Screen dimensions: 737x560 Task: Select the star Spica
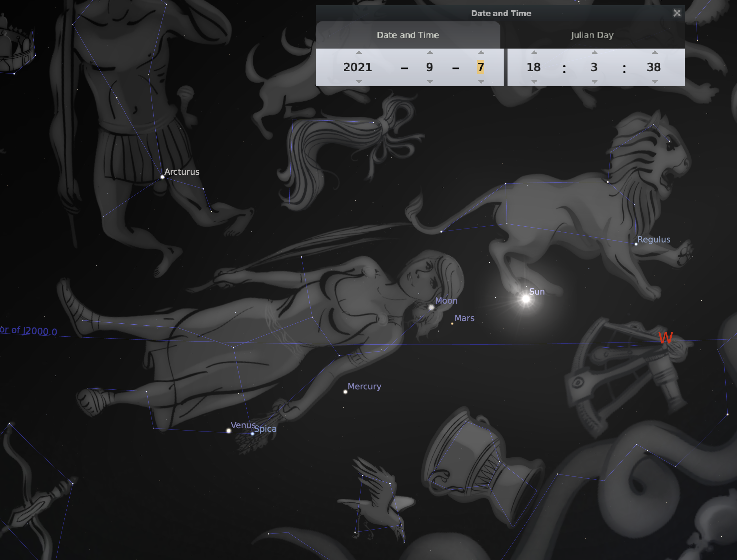(x=252, y=434)
